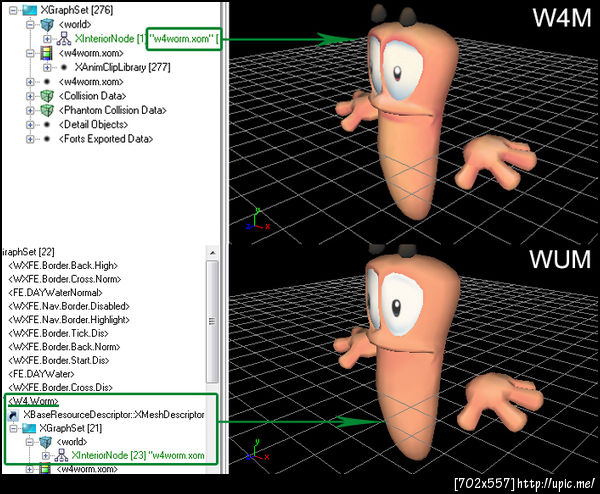600x494 pixels.
Task: Click scrollbar up arrow in lower list
Action: [x=213, y=253]
